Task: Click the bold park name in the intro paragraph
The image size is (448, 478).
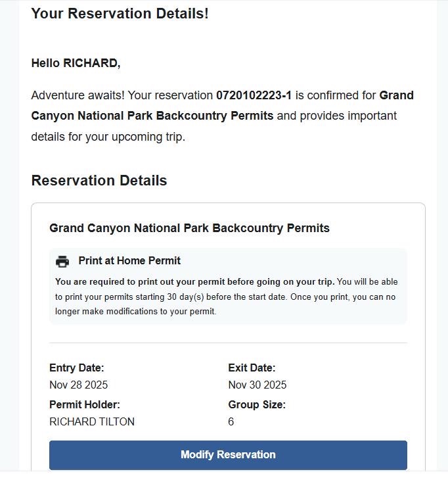Action: click(x=152, y=116)
